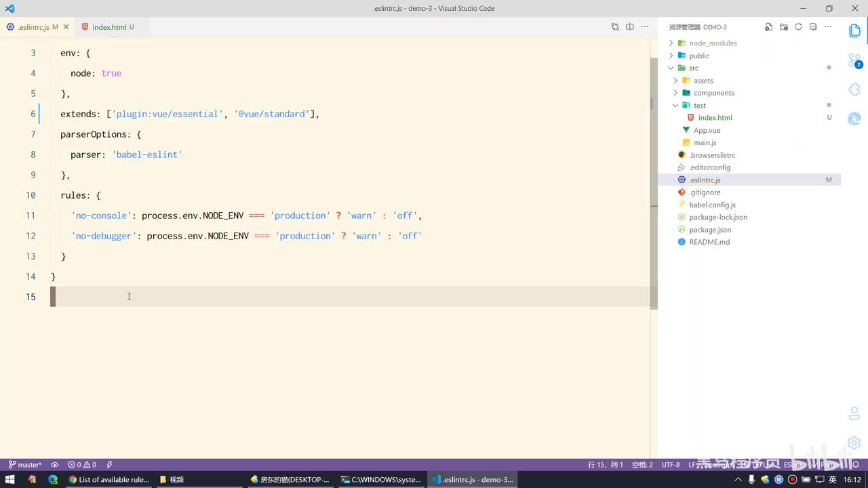
Task: Click the 'no-debugger' rule text on line 12
Action: point(104,236)
